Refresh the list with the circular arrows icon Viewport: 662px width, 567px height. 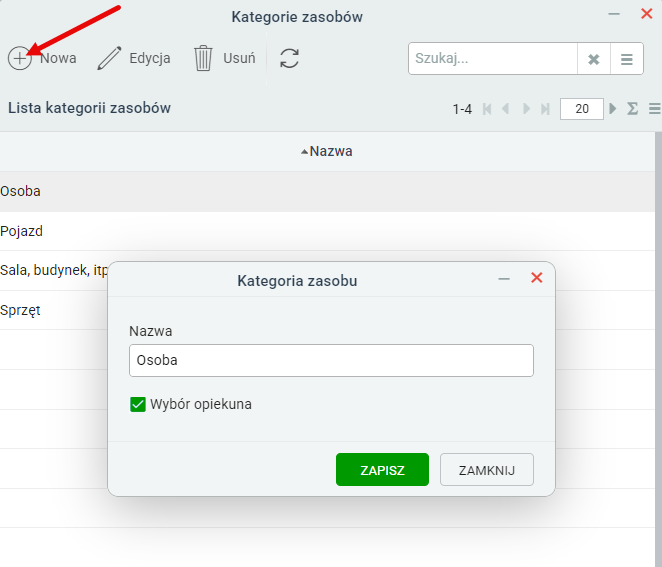[289, 58]
